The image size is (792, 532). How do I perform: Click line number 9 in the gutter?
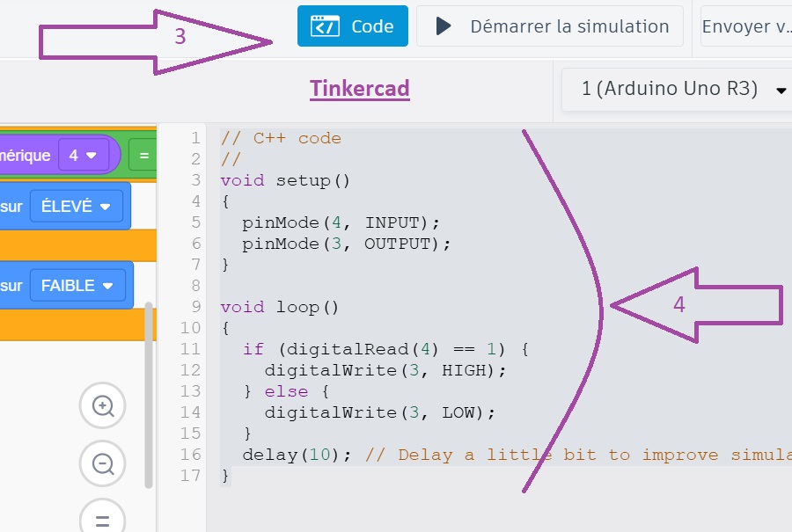(195, 307)
